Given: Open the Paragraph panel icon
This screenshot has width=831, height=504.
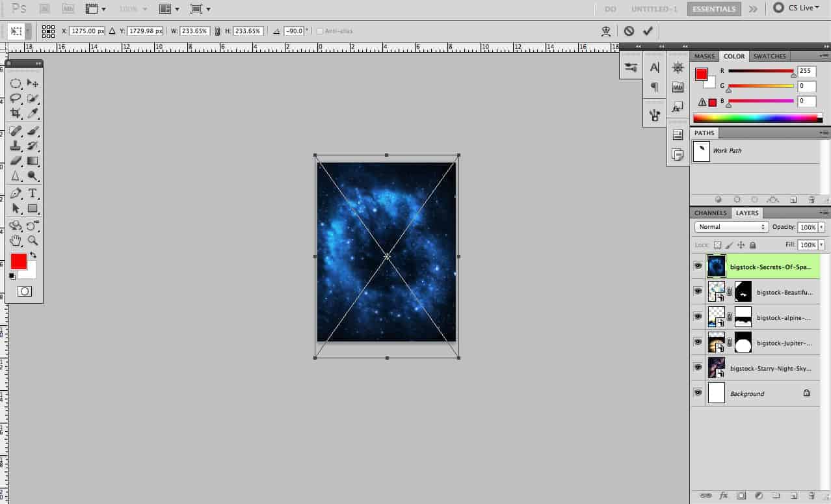Looking at the screenshot, I should pyautogui.click(x=655, y=86).
